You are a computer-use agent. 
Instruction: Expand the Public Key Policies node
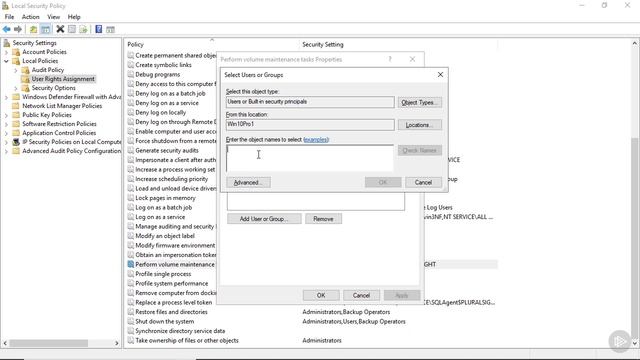(7, 115)
